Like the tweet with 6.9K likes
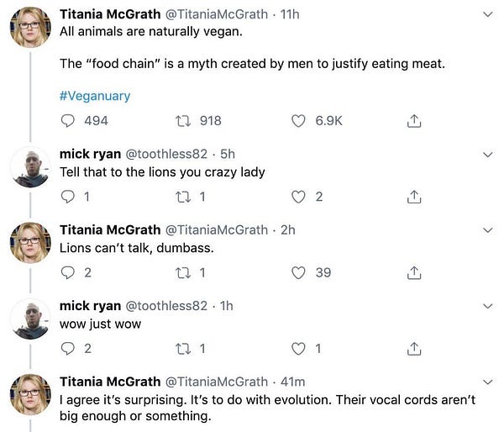 tap(298, 121)
